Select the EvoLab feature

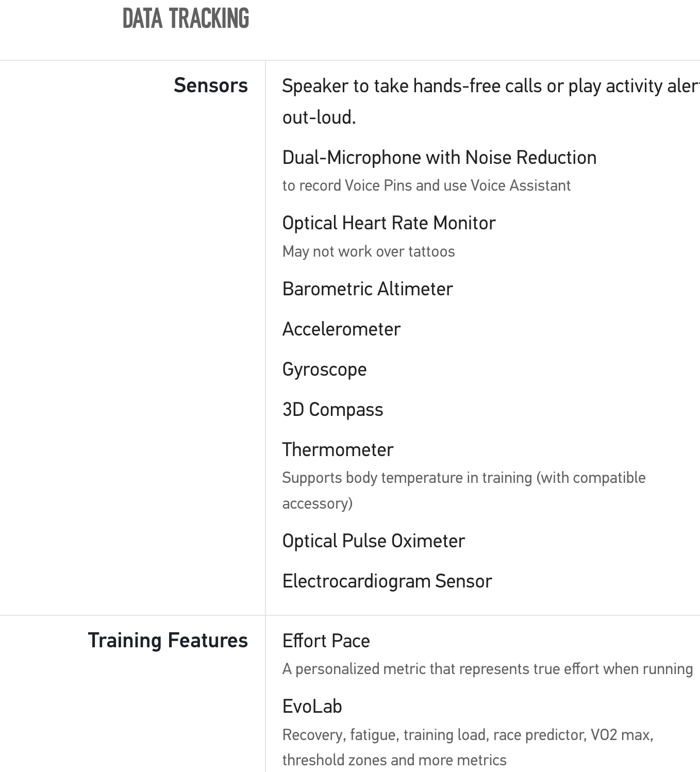312,707
